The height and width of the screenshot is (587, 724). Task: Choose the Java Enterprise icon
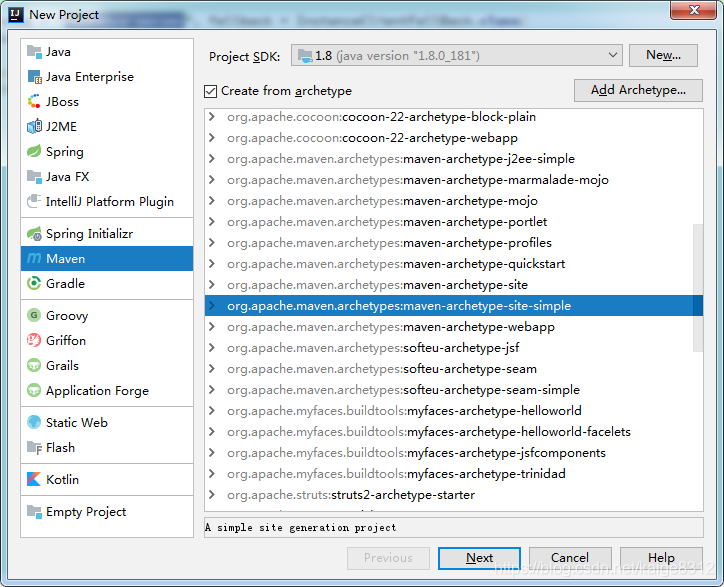(x=34, y=77)
